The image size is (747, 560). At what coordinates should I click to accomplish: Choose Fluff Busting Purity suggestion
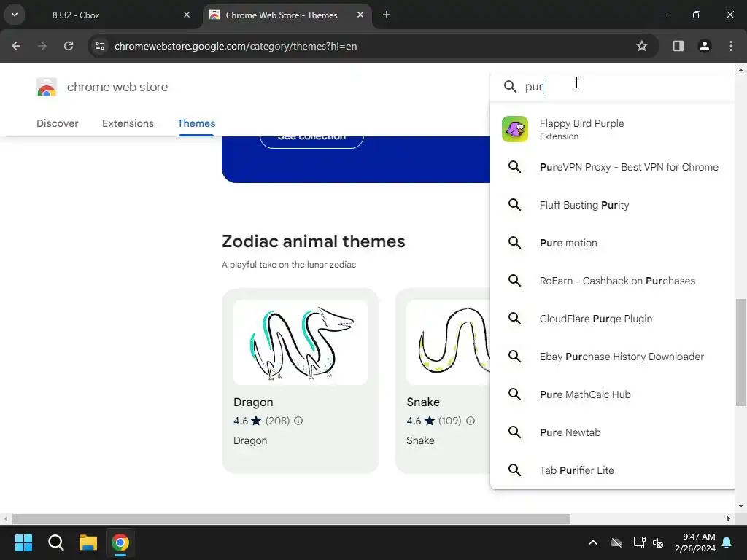[613, 205]
